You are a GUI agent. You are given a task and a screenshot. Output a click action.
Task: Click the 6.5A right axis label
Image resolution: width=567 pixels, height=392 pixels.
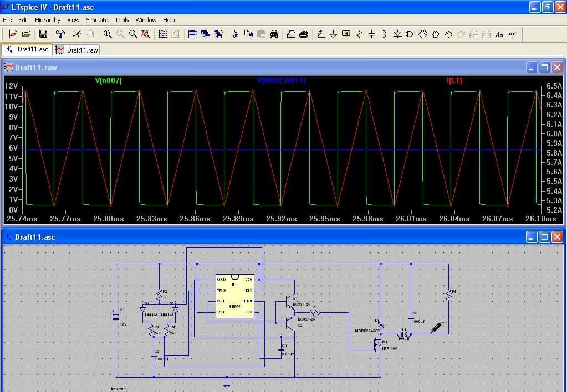[555, 86]
